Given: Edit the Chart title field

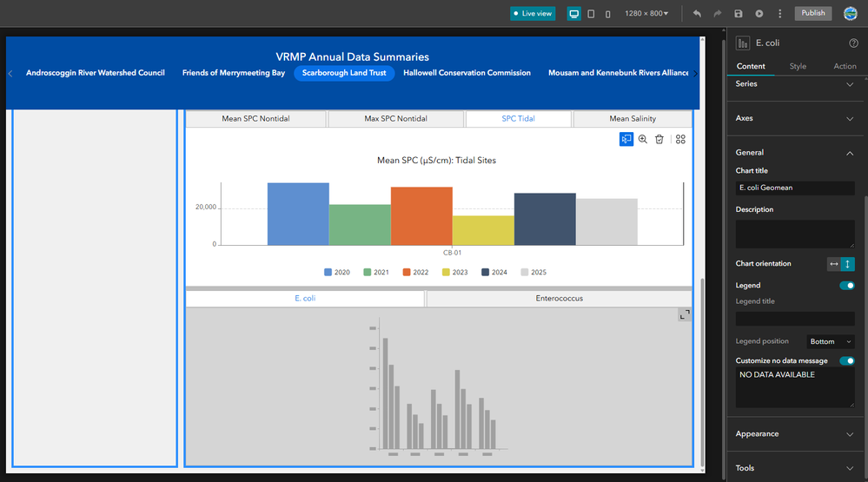Looking at the screenshot, I should point(795,188).
